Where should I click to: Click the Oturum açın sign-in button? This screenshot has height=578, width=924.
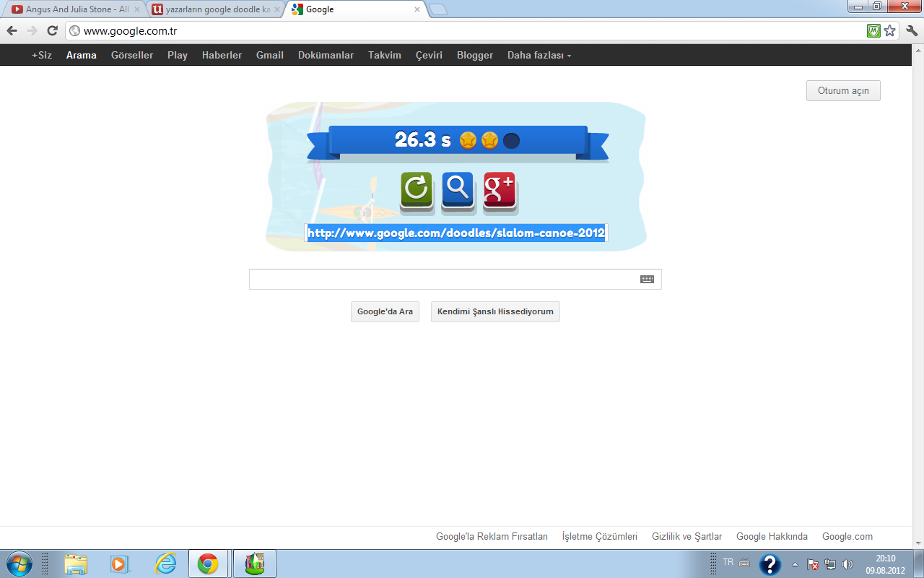point(843,91)
